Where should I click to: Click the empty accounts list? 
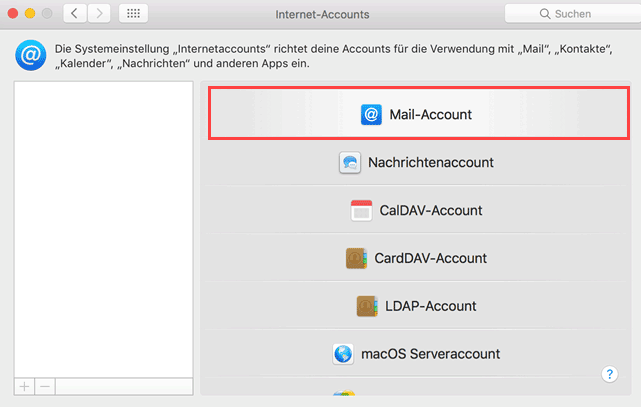[x=103, y=229]
